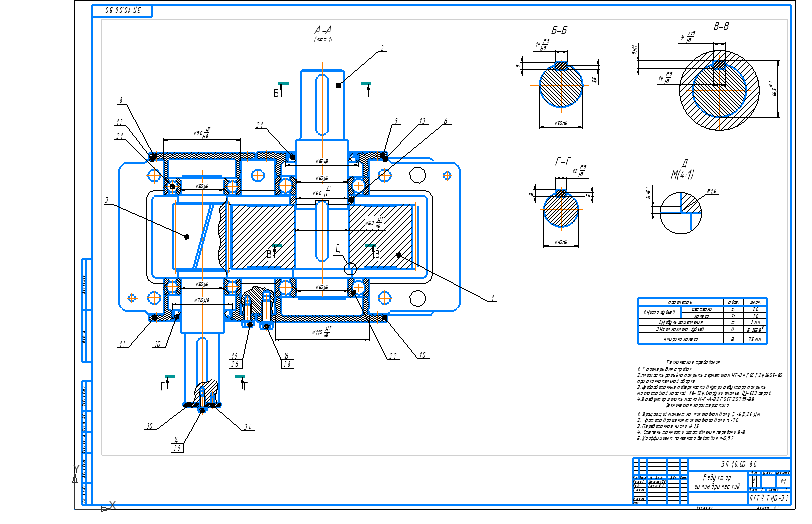Select the Г-Г section label
The image size is (812, 524).
point(561,160)
